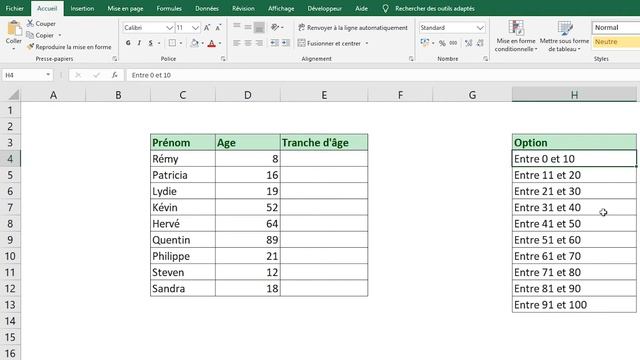This screenshot has width=640, height=360.
Task: Increase decimal places icon
Action: 469,43
